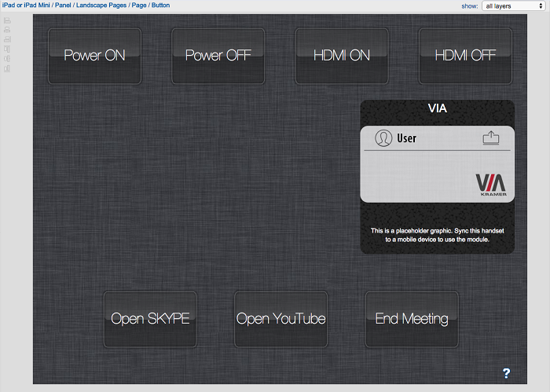Click the share icon in VIA module
Screen dimensions: 550x392
pyautogui.click(x=491, y=137)
